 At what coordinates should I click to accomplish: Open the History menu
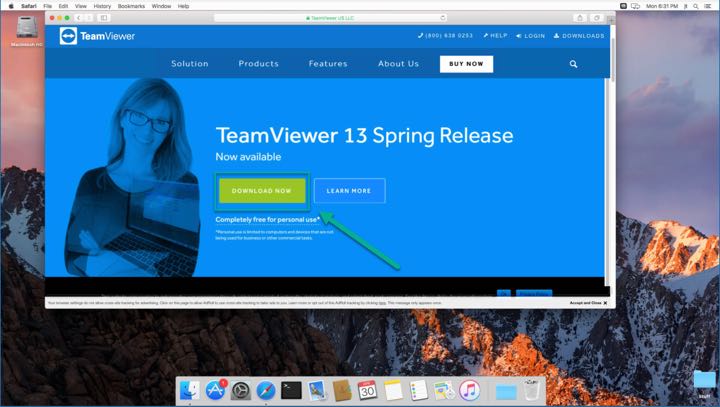pos(102,6)
